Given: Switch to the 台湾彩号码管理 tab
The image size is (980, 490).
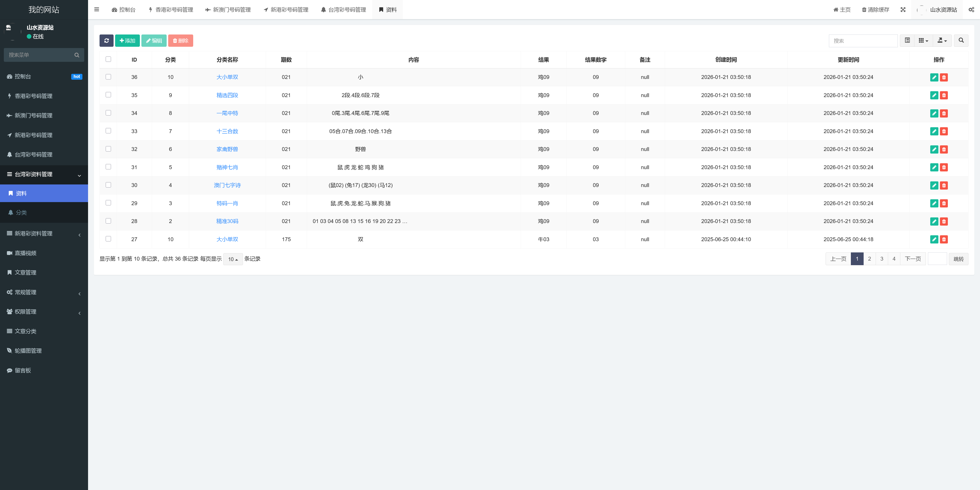Looking at the screenshot, I should pyautogui.click(x=344, y=9).
